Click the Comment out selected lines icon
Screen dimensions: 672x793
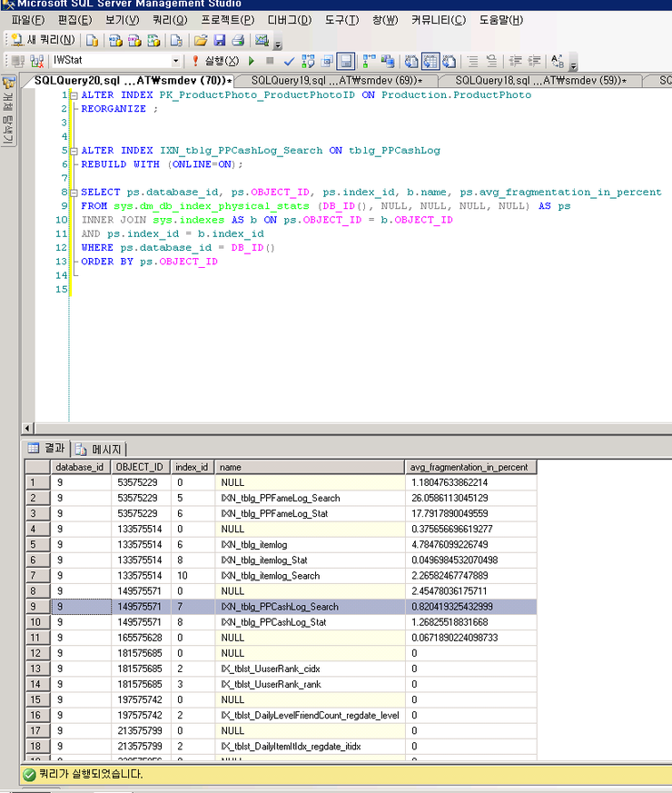[x=472, y=61]
